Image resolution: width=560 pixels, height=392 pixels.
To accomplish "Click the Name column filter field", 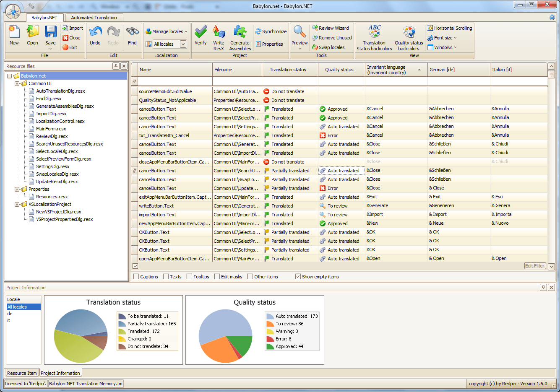I will 175,81.
